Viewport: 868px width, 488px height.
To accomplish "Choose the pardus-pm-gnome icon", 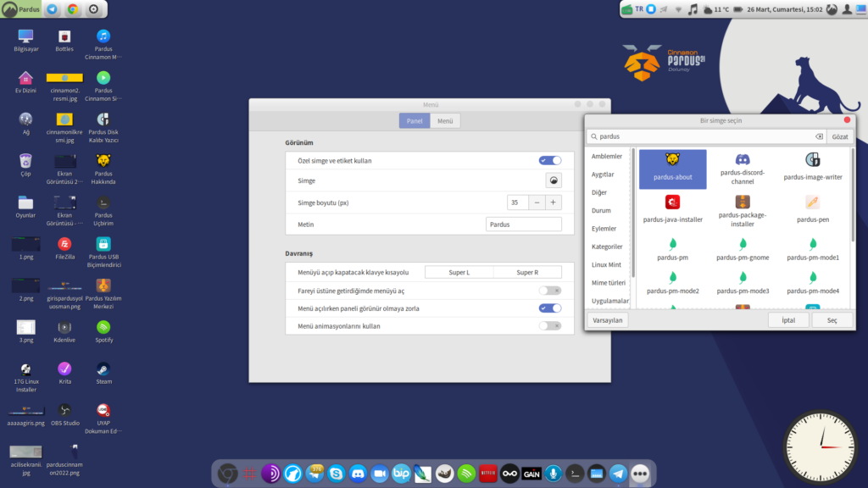I will [743, 249].
